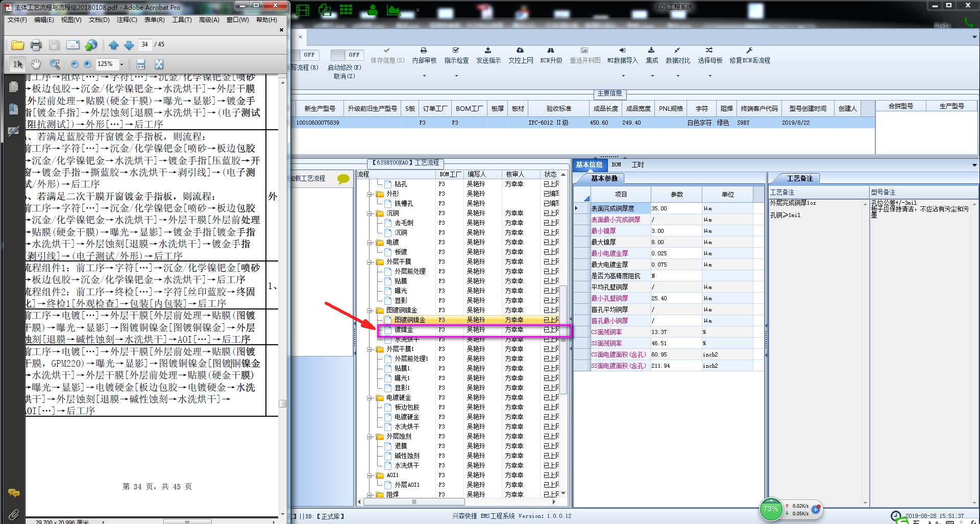Click the EDS green grid icon
The height and width of the screenshot is (524, 980).
[x=346, y=10]
